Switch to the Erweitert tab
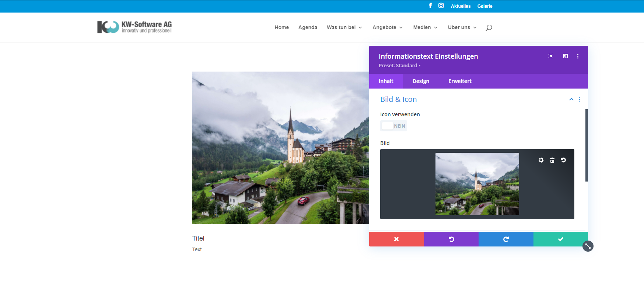Image resolution: width=644 pixels, height=283 pixels. 460,81
